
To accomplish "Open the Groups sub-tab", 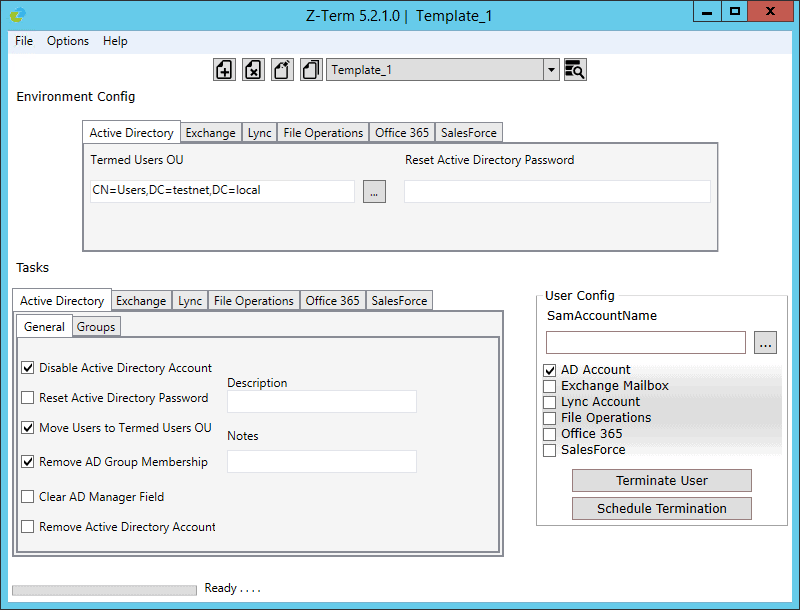I will pos(96,327).
